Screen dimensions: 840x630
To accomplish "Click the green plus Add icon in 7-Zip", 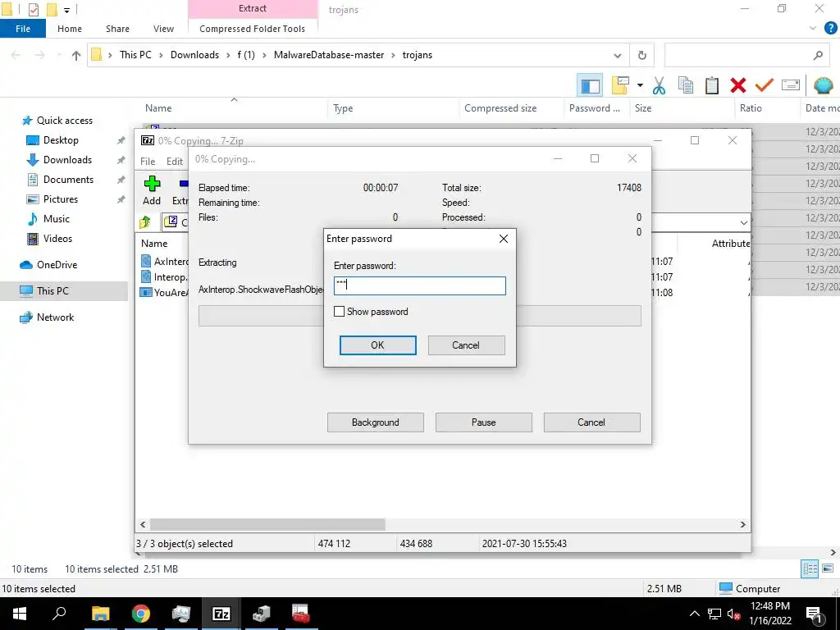I will [x=152, y=184].
